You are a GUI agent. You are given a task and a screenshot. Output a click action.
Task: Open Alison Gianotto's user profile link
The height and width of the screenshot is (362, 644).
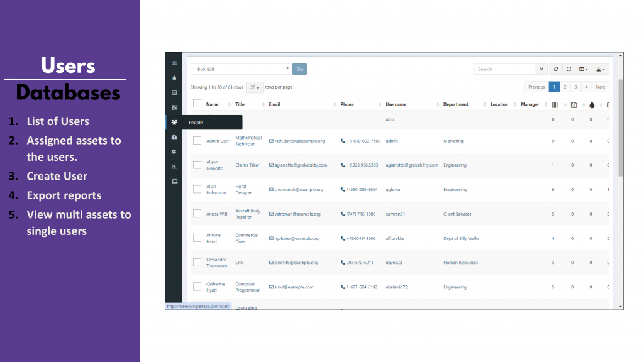tap(214, 165)
